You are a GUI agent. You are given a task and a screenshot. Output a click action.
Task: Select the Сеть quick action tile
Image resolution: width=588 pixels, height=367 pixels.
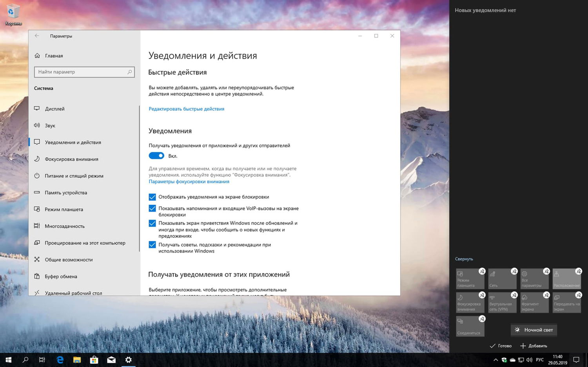pyautogui.click(x=502, y=278)
